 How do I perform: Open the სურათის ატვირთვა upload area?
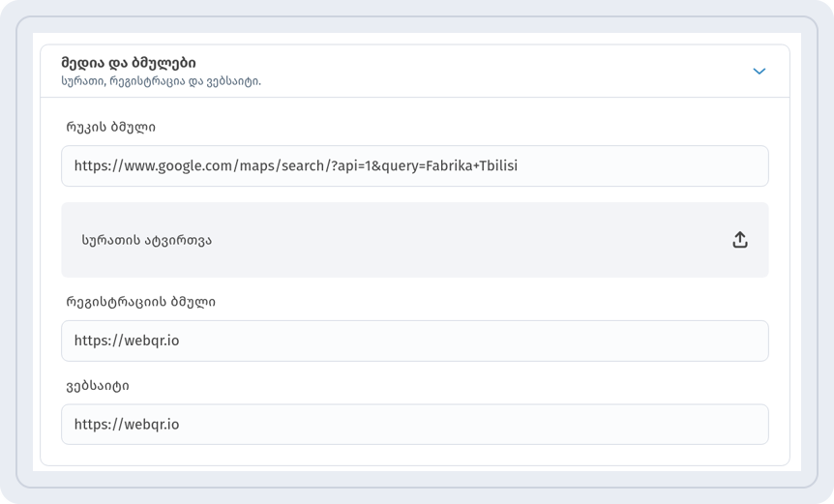(415, 240)
